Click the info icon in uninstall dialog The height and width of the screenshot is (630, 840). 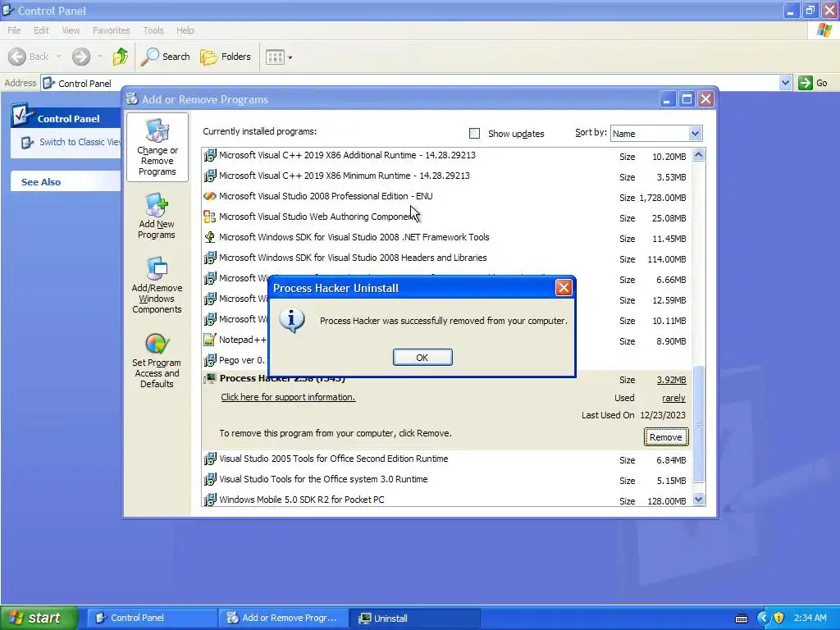pos(292,321)
